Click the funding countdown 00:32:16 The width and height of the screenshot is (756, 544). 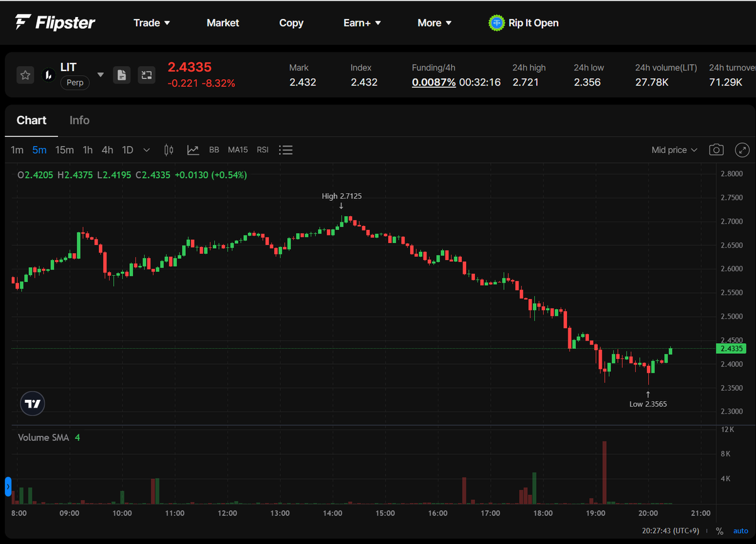point(480,82)
